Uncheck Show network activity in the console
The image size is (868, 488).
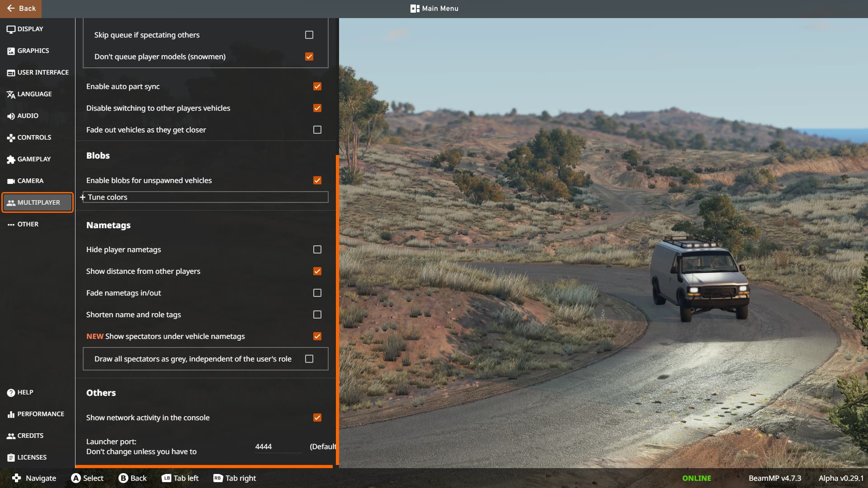coord(317,418)
